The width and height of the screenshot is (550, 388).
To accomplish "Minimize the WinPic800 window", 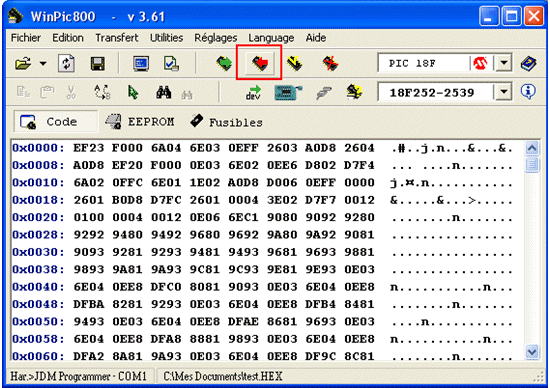I will tap(489, 16).
